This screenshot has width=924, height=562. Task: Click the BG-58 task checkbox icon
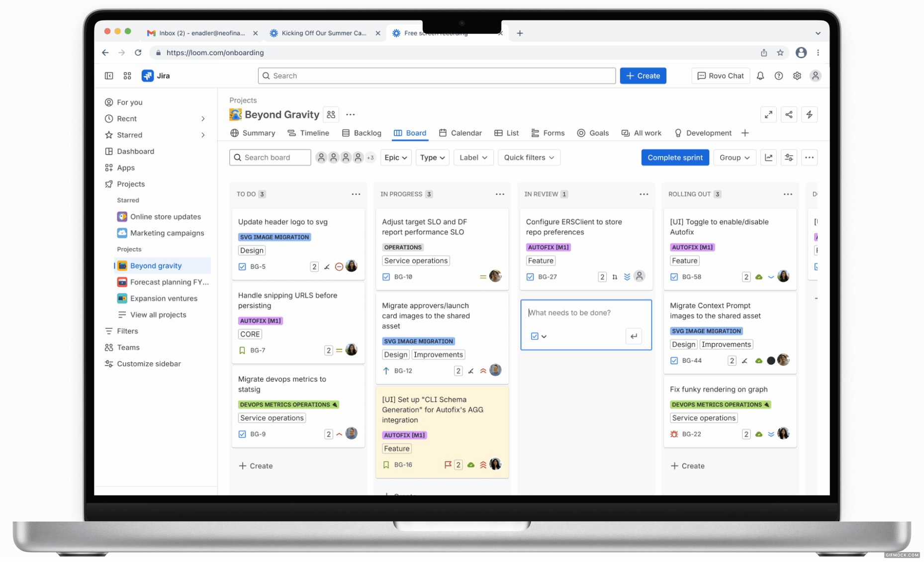(674, 277)
